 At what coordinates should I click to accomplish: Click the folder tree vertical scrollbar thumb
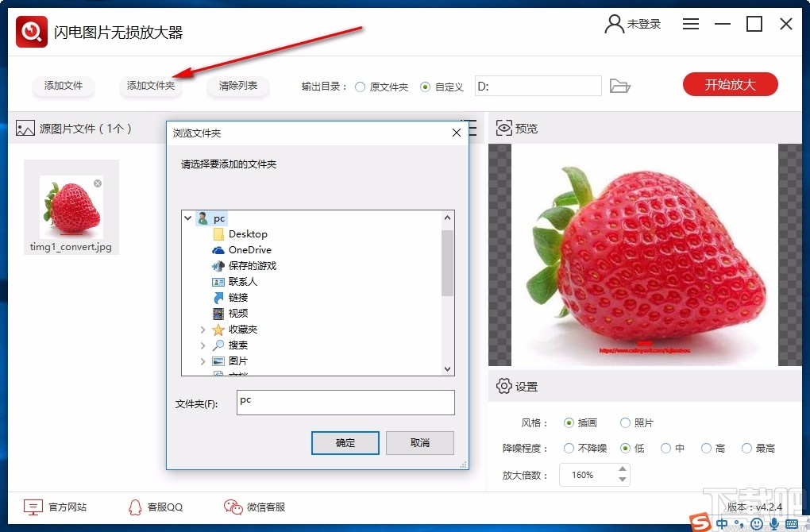tap(447, 263)
